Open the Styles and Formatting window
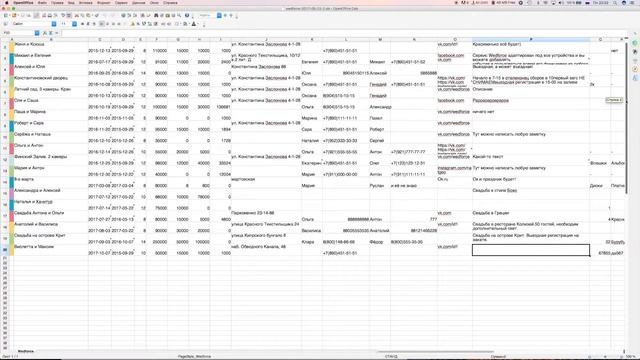640x360 pixels. [5, 24]
